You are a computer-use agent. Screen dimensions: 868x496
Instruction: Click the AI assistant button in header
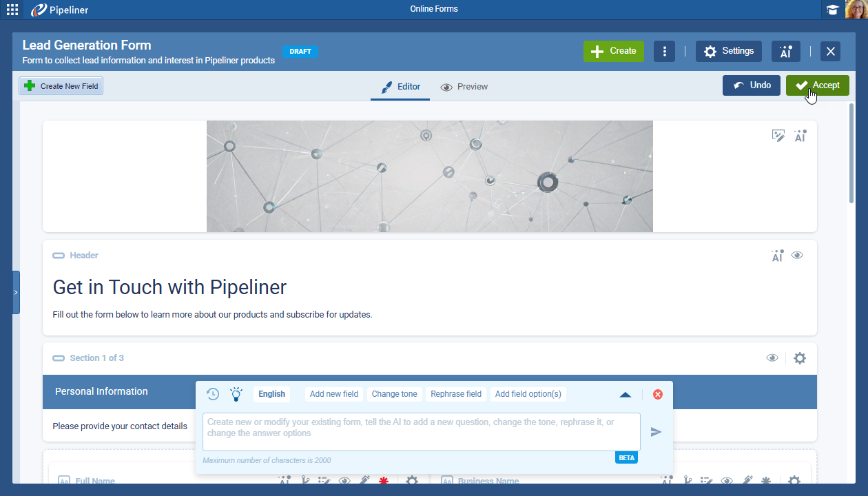tap(785, 51)
